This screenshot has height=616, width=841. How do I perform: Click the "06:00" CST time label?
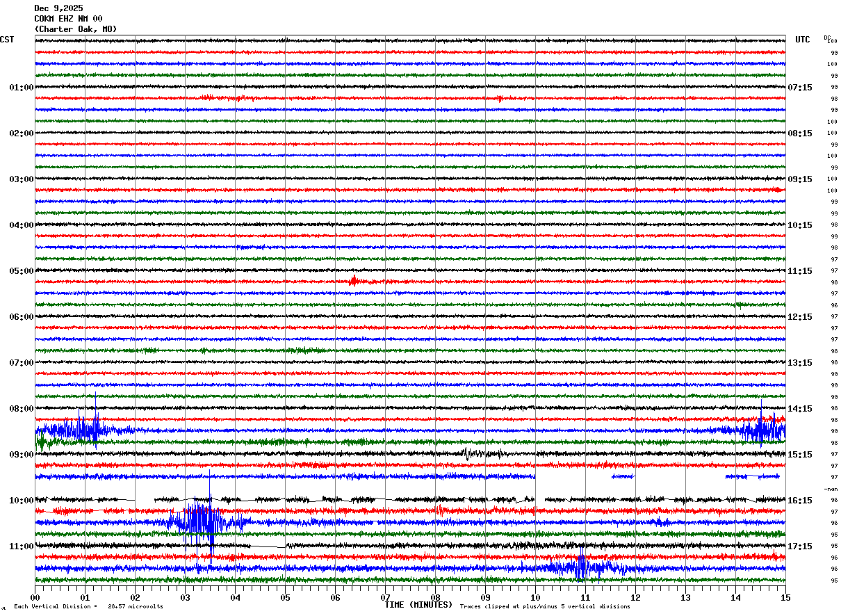click(x=22, y=317)
